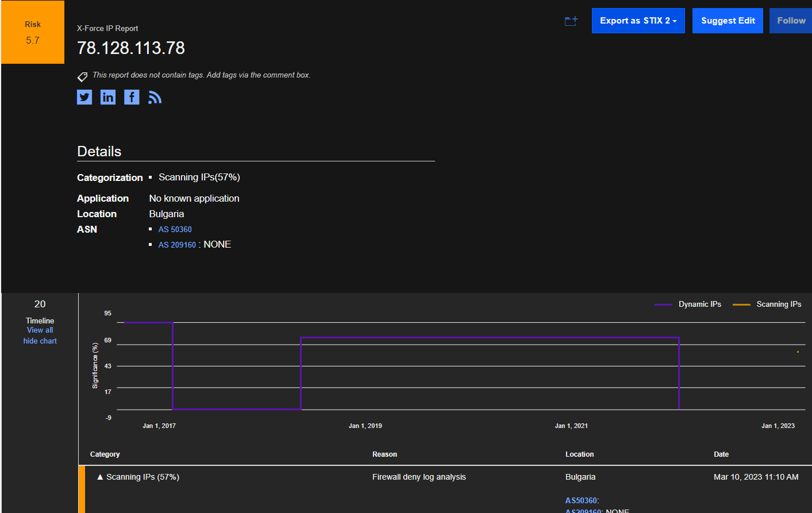Click Jan 1, 2017 axis label
Viewport: 812px width, 513px height.
tap(159, 426)
